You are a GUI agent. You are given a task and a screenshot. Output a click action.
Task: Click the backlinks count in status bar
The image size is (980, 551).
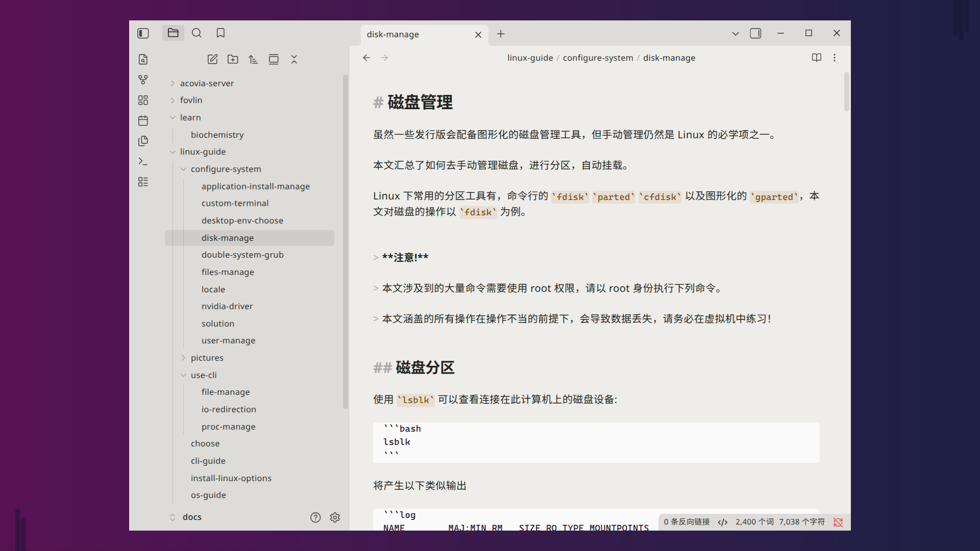[687, 522]
